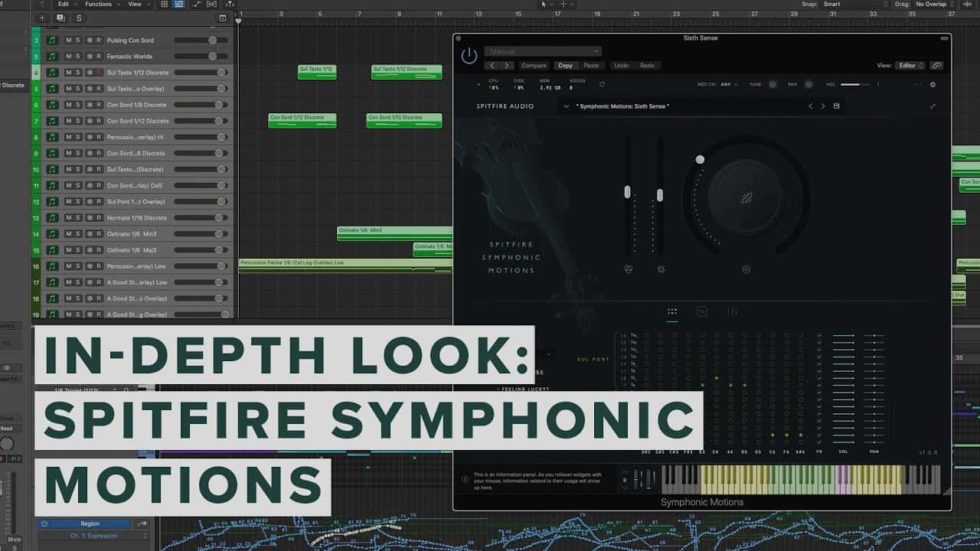This screenshot has height=551, width=980.
Task: Mute the Pulsing Con Sord track
Action: 69,41
